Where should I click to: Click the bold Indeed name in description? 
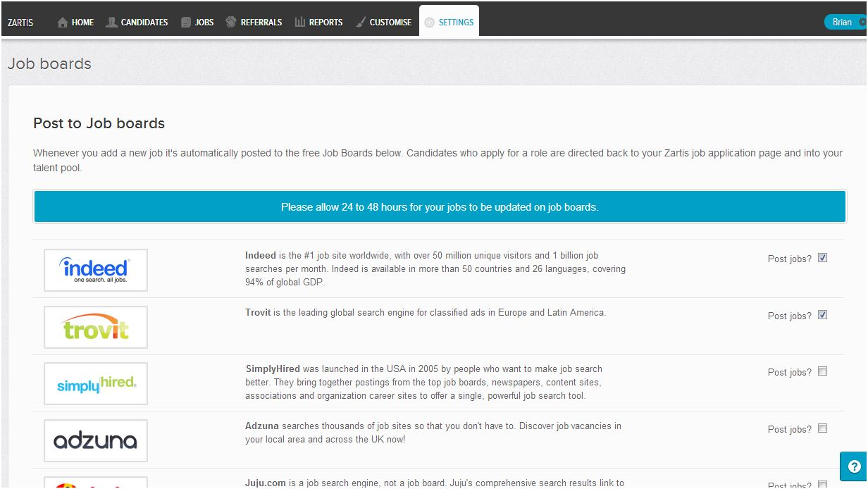[261, 256]
